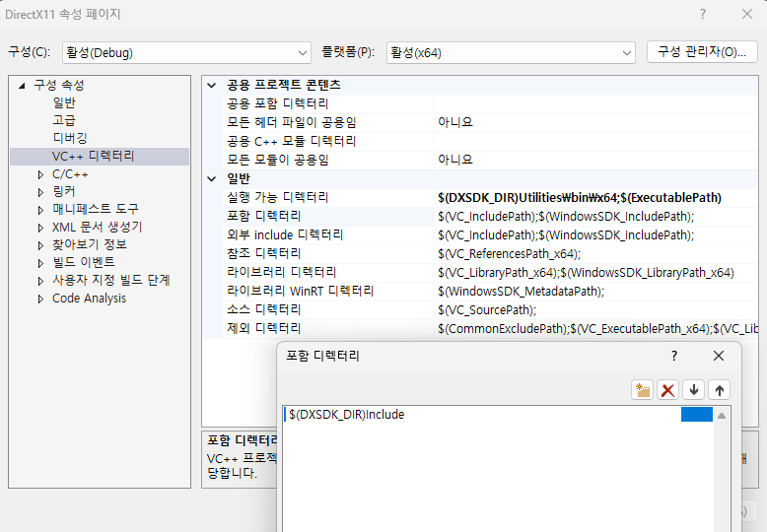Expand the 매니페스트 도구 tree node
Image resolution: width=767 pixels, height=532 pixels.
click(40, 210)
